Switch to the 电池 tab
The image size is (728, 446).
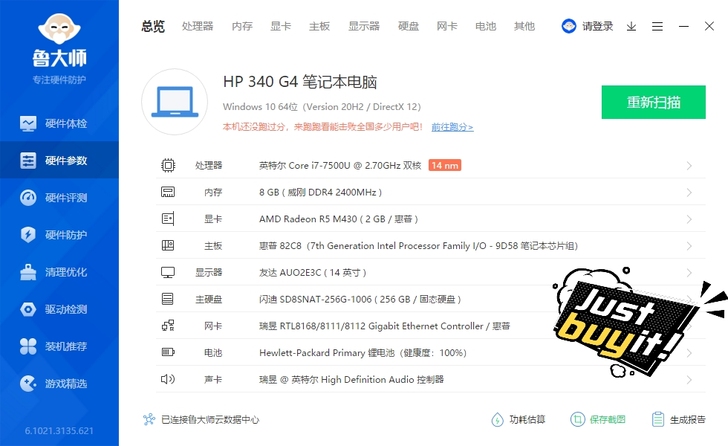pyautogui.click(x=486, y=26)
